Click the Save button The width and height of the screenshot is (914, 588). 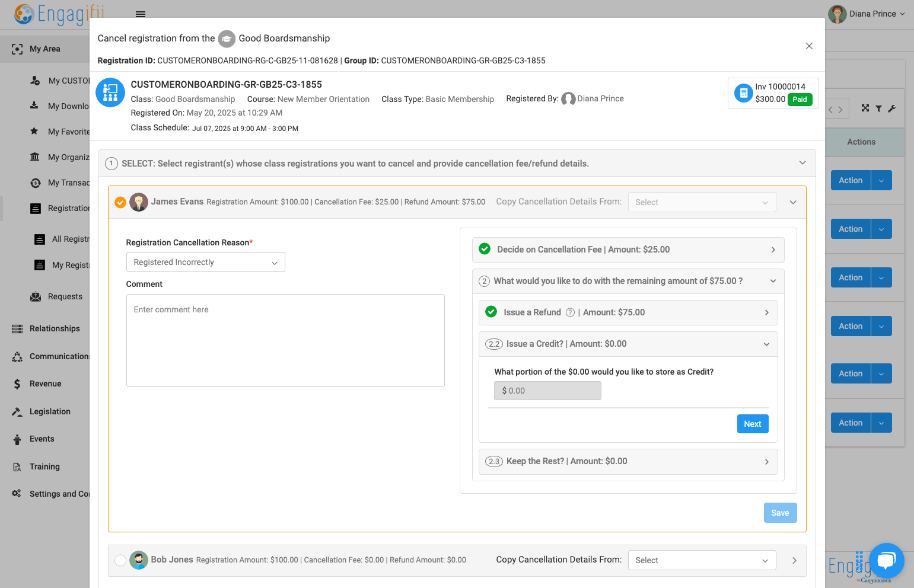780,513
